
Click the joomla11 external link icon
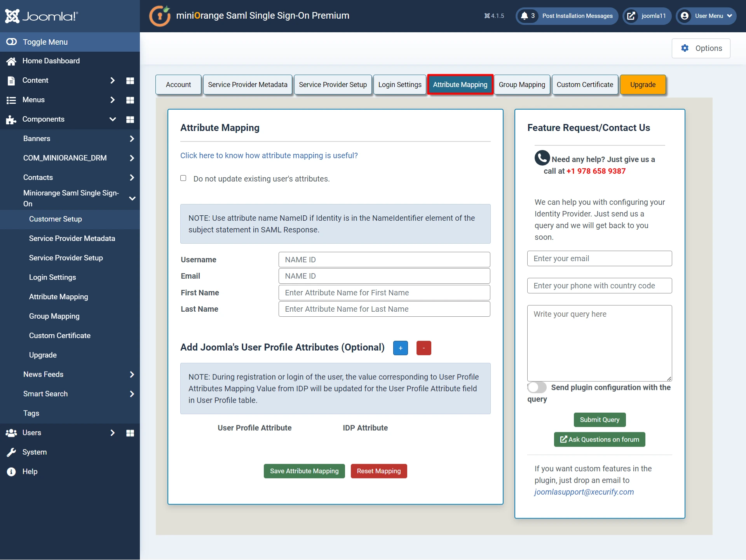pos(631,16)
